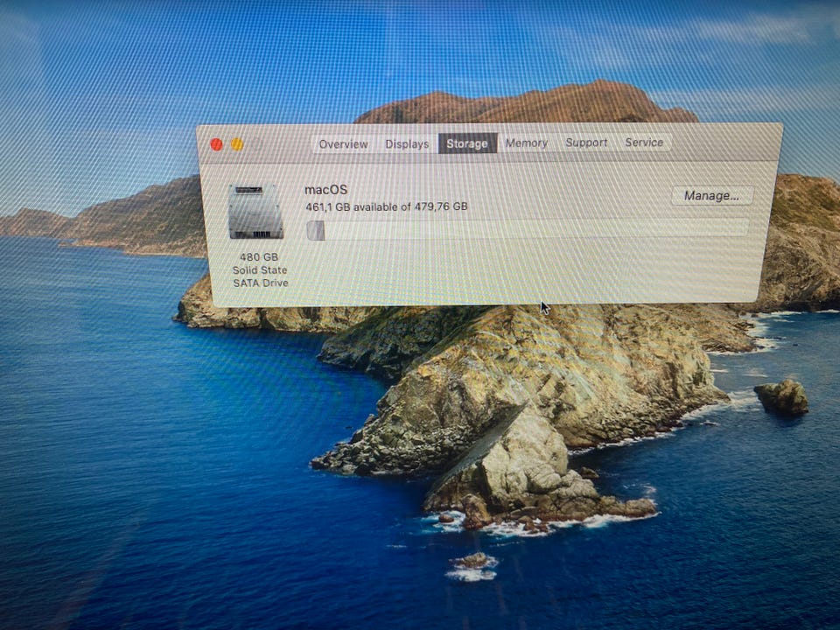Click the 'Solid State' drive label
This screenshot has width=840, height=630.
tap(260, 270)
